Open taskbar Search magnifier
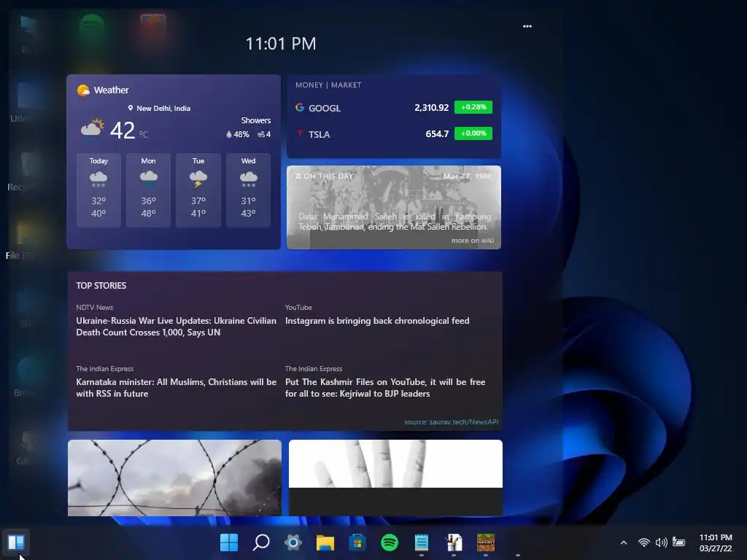The width and height of the screenshot is (747, 560). click(261, 542)
